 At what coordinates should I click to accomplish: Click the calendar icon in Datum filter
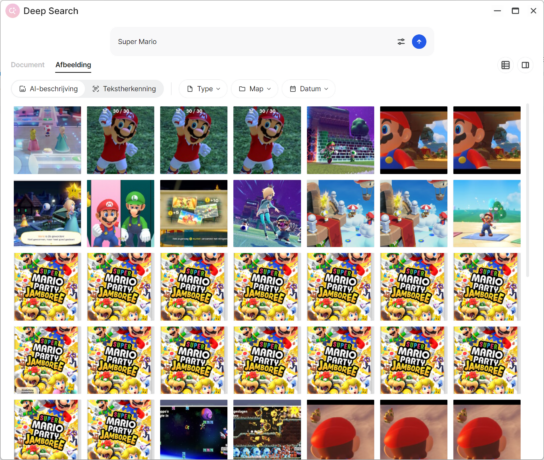tap(292, 89)
